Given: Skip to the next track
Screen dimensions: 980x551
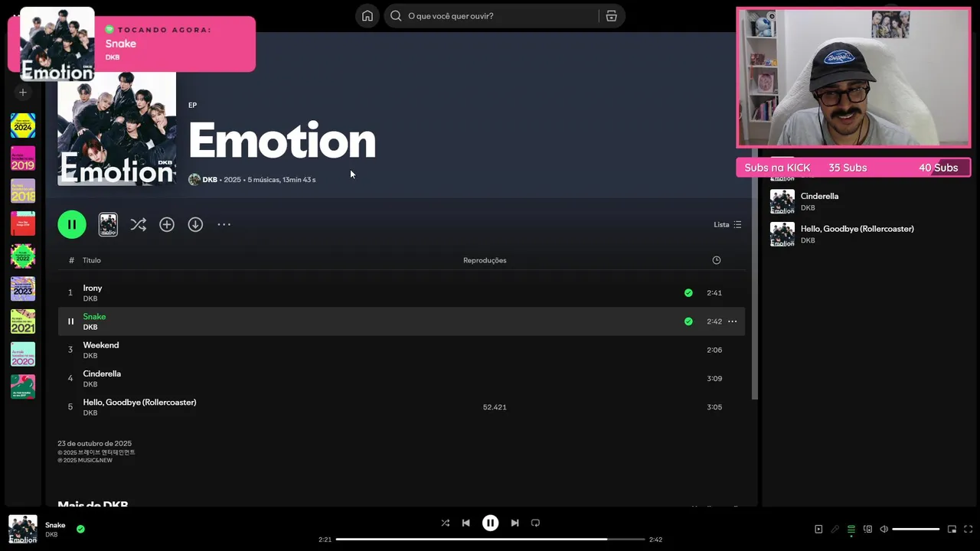Looking at the screenshot, I should [514, 523].
